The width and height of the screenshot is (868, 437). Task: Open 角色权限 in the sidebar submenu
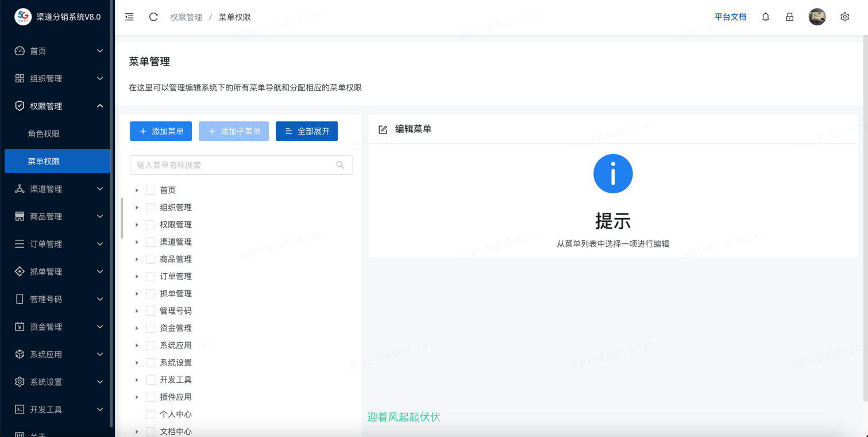(44, 134)
